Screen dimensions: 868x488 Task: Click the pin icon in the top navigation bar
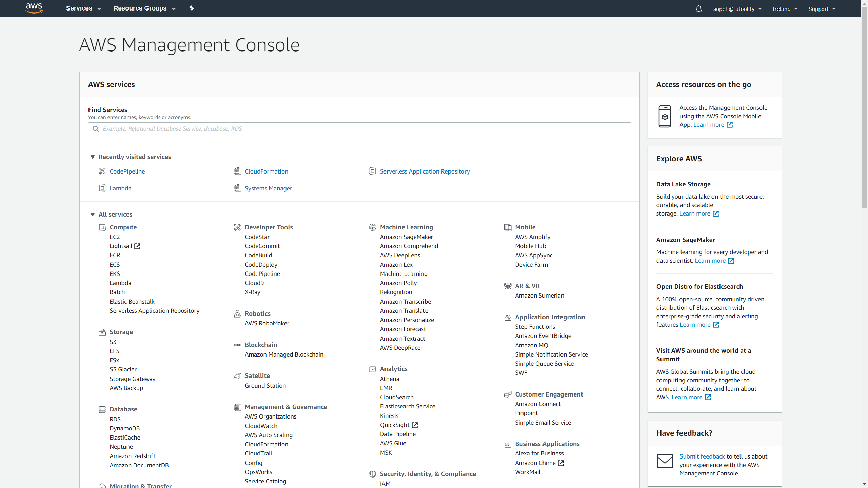(x=192, y=8)
